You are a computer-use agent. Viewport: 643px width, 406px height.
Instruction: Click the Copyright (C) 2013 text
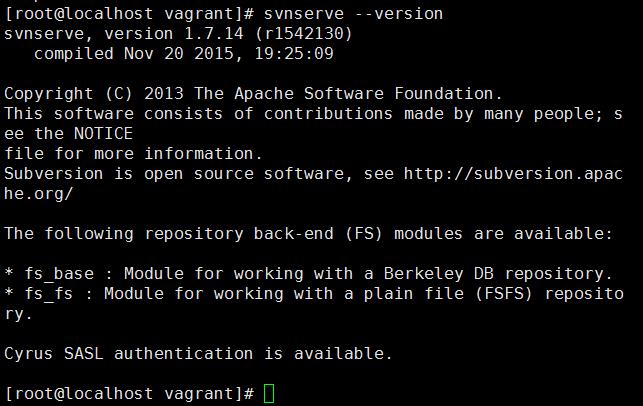click(93, 94)
